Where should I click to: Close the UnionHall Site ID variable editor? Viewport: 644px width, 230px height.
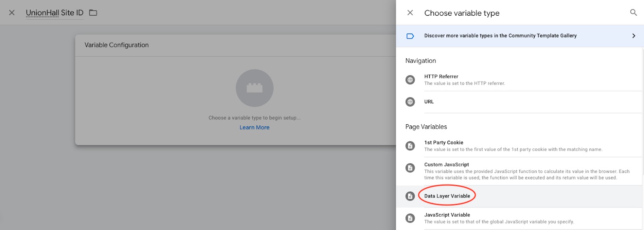(12, 13)
